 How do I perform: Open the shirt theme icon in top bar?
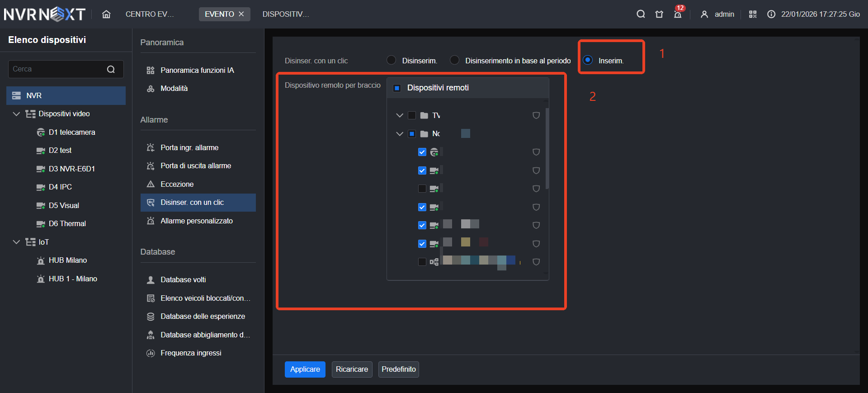click(x=659, y=14)
